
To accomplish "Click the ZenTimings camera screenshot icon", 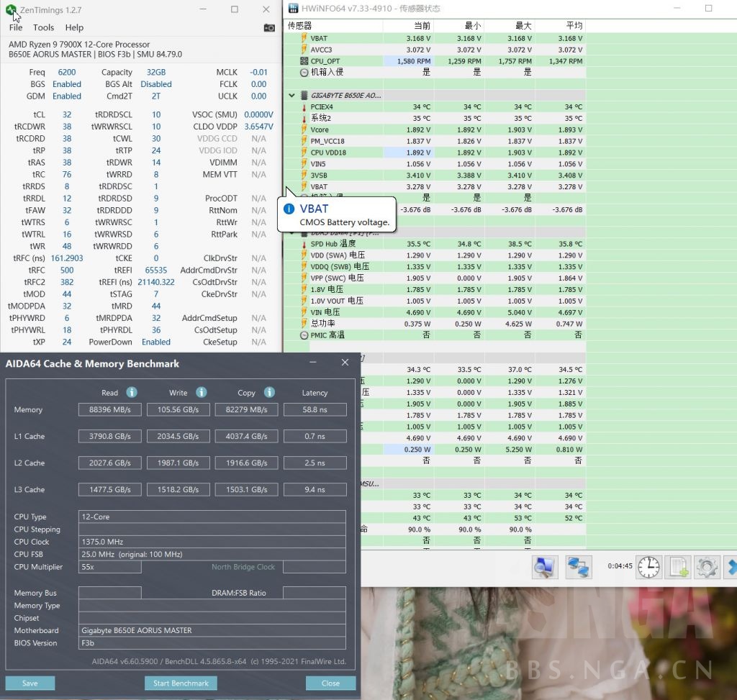I will (x=269, y=28).
